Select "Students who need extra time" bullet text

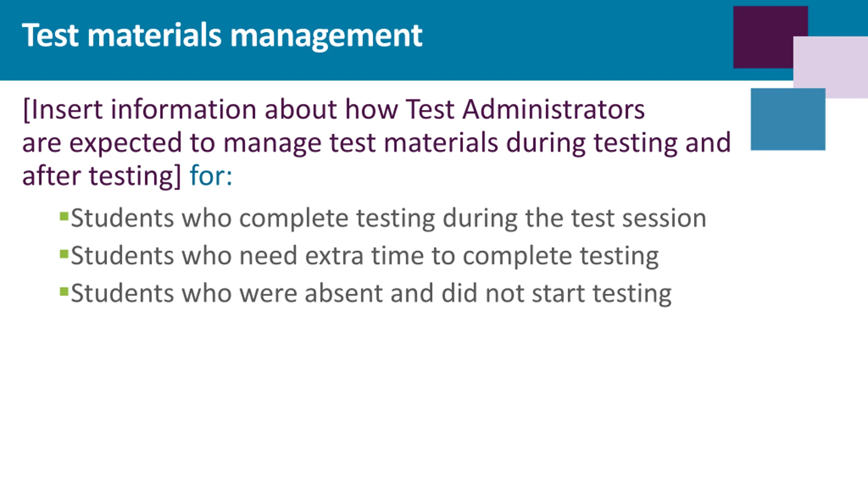click(364, 256)
